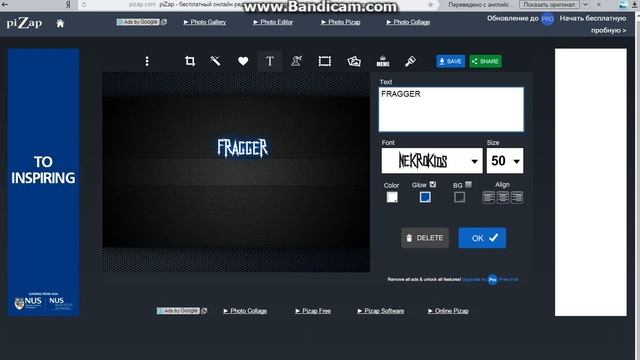Delete the text with DELETE button
640x360 pixels.
pos(425,238)
